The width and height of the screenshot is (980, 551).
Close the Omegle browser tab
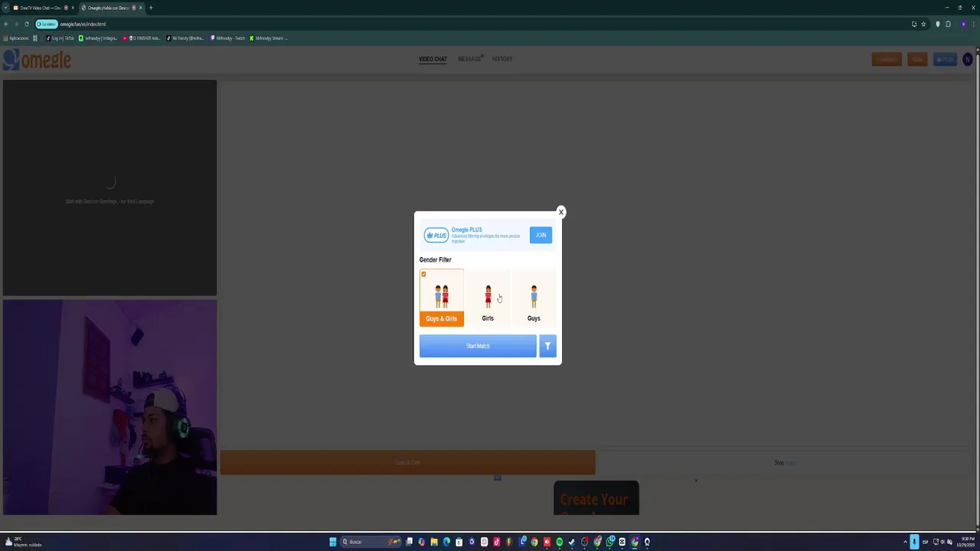140,8
